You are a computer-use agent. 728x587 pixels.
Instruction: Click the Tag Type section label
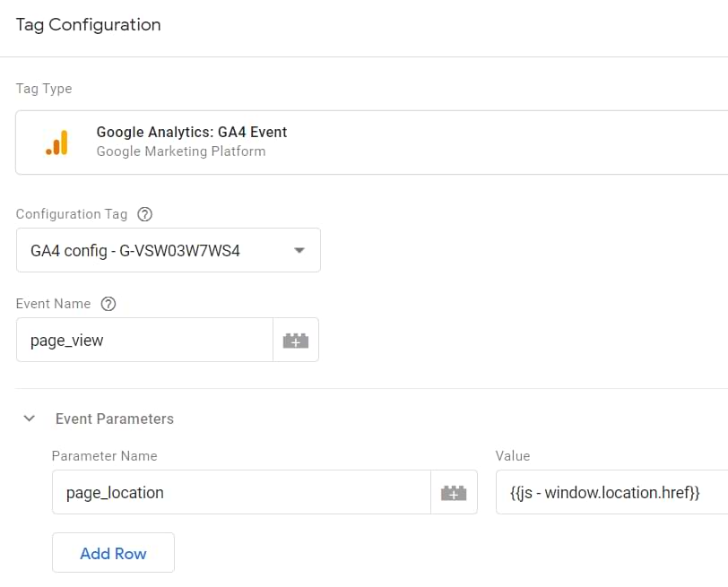tap(43, 89)
